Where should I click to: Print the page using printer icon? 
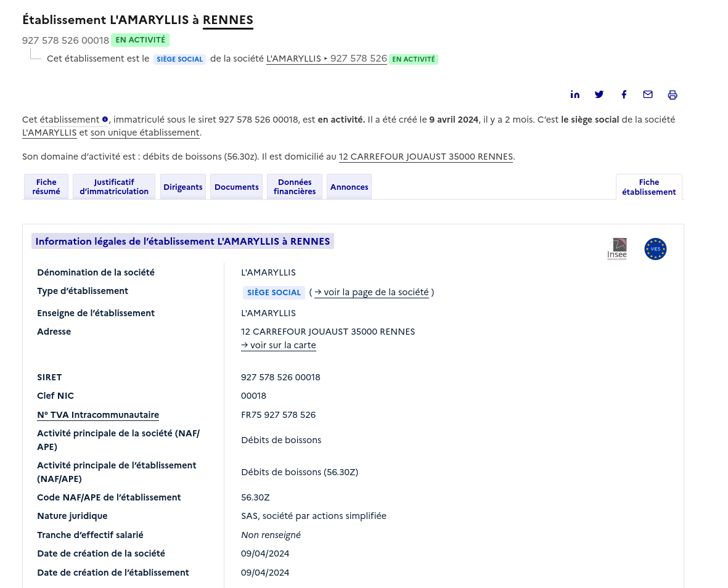point(673,95)
